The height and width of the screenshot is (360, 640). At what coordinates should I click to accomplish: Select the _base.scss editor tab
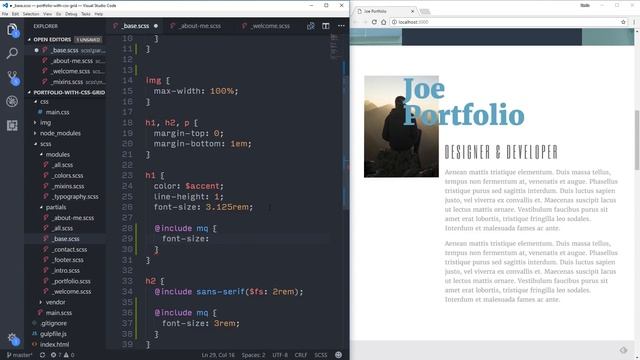click(x=136, y=26)
